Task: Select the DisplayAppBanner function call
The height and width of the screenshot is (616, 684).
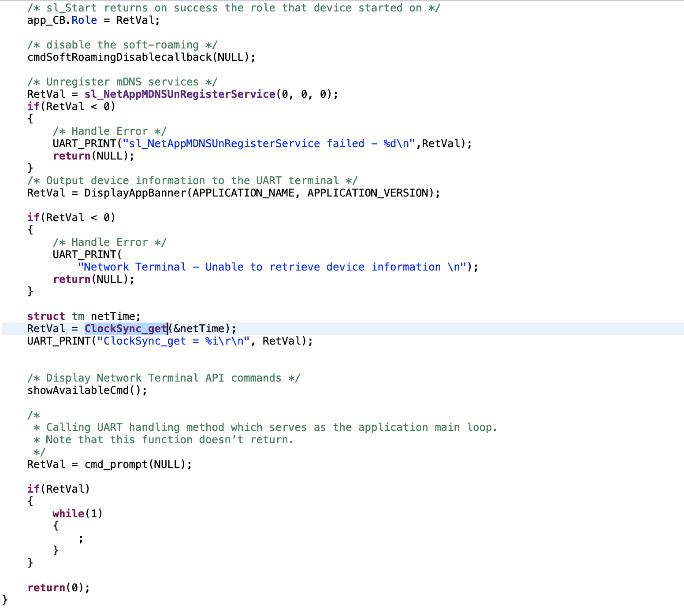Action: (x=133, y=193)
